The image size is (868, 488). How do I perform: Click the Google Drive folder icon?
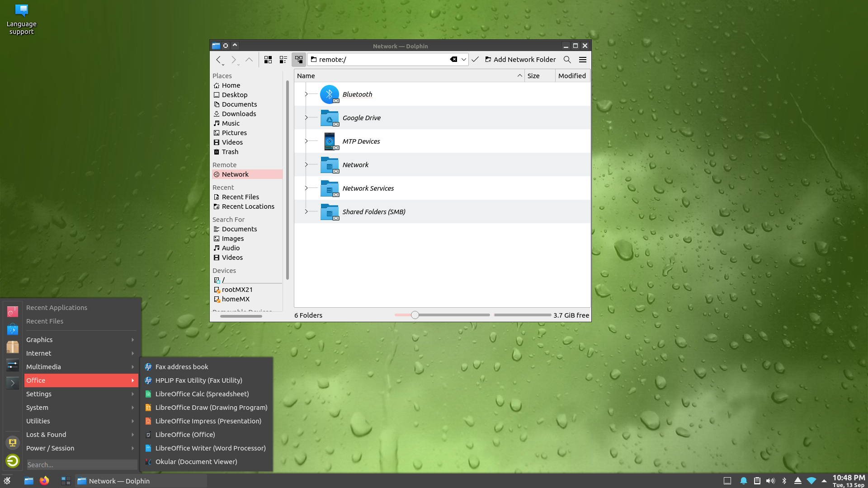330,118
